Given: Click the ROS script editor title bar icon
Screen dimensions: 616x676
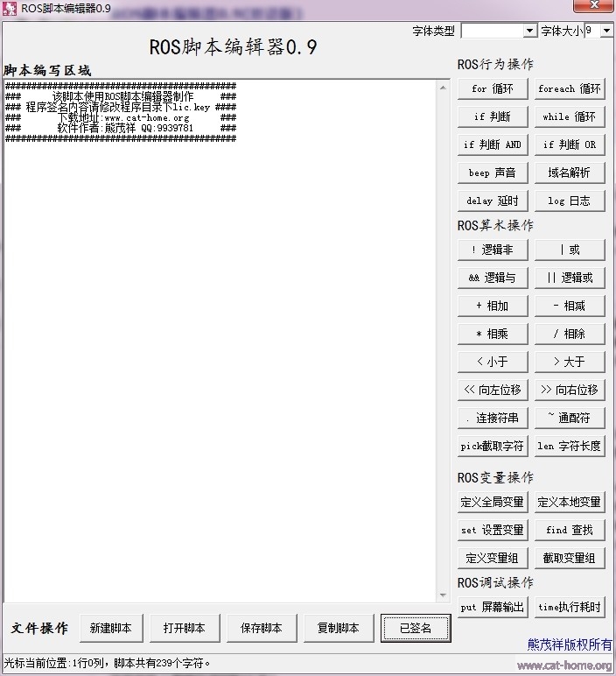Looking at the screenshot, I should coord(10,9).
